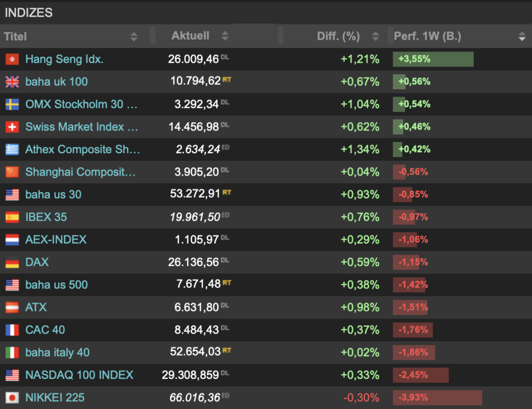Open the Hang Seng Idx. link
Viewport: 532px width, 409px height.
click(64, 59)
